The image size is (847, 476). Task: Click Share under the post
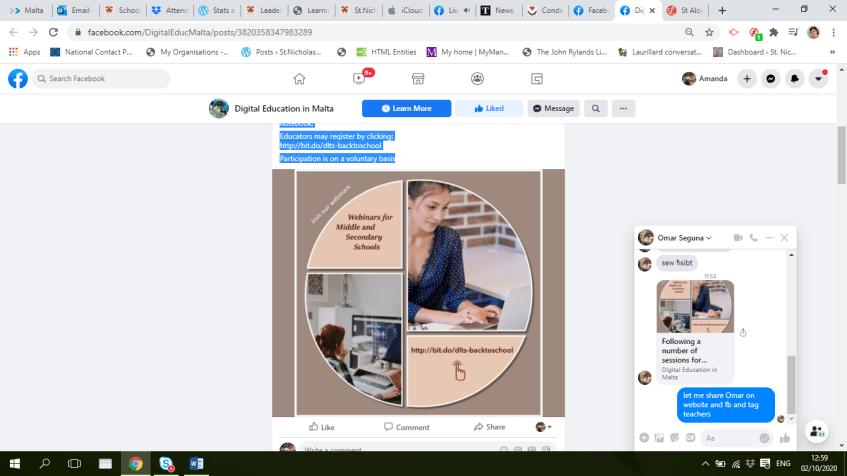pyautogui.click(x=489, y=427)
